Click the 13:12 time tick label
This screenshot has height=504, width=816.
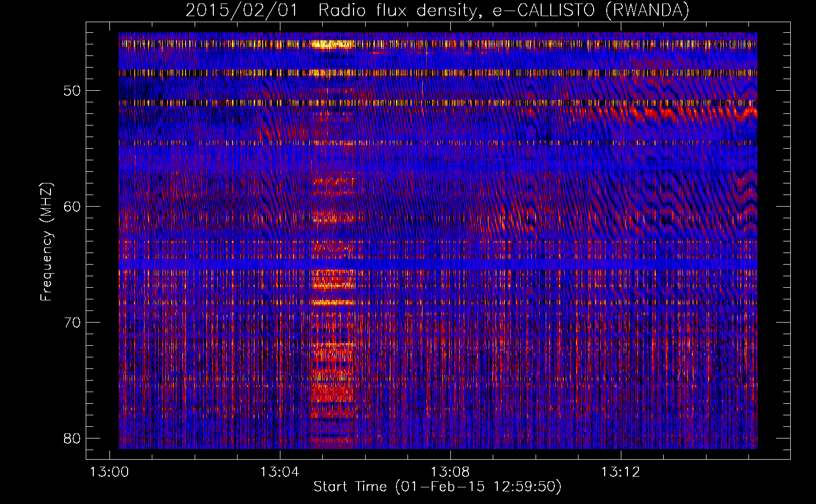coord(620,472)
